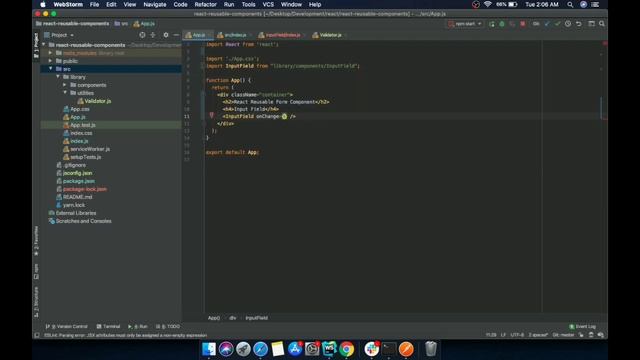This screenshot has height=360, width=640.
Task: Open the Event Log
Action: (x=582, y=327)
